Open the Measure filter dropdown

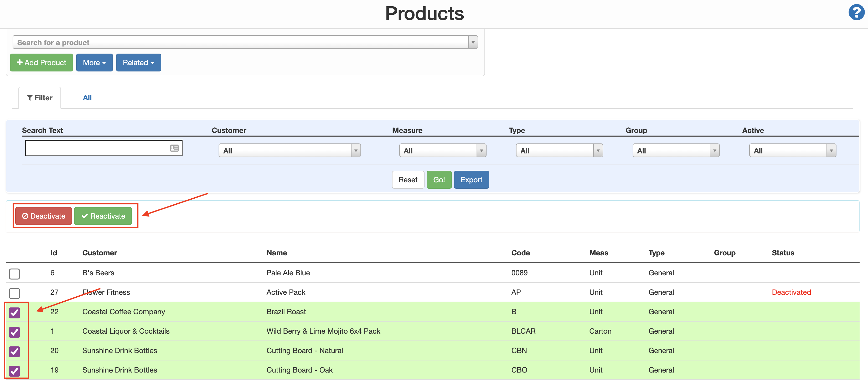pos(442,151)
